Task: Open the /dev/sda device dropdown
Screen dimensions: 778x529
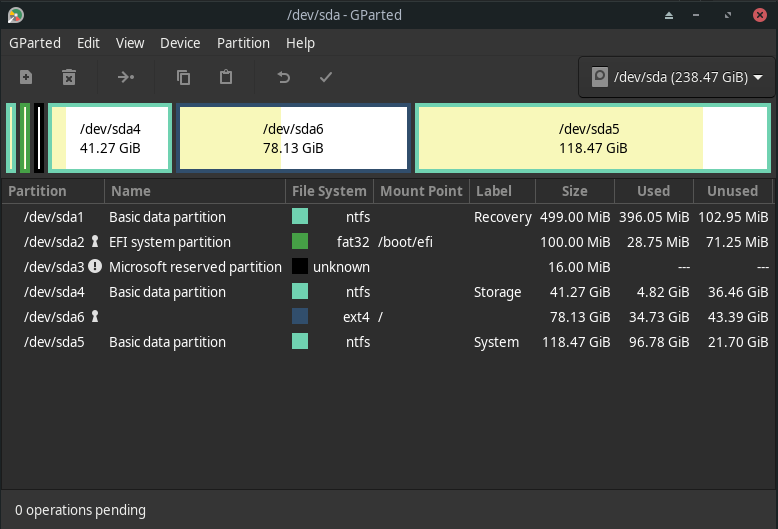Action: coord(676,77)
